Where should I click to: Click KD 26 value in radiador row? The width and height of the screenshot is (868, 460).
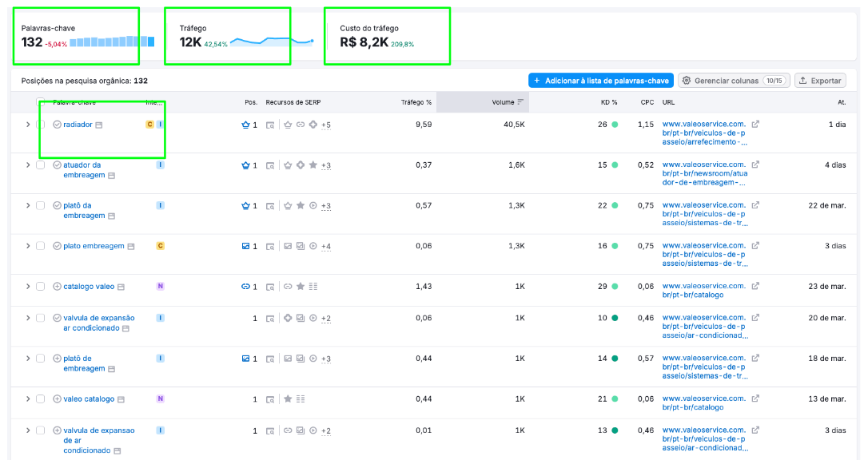[x=603, y=125]
